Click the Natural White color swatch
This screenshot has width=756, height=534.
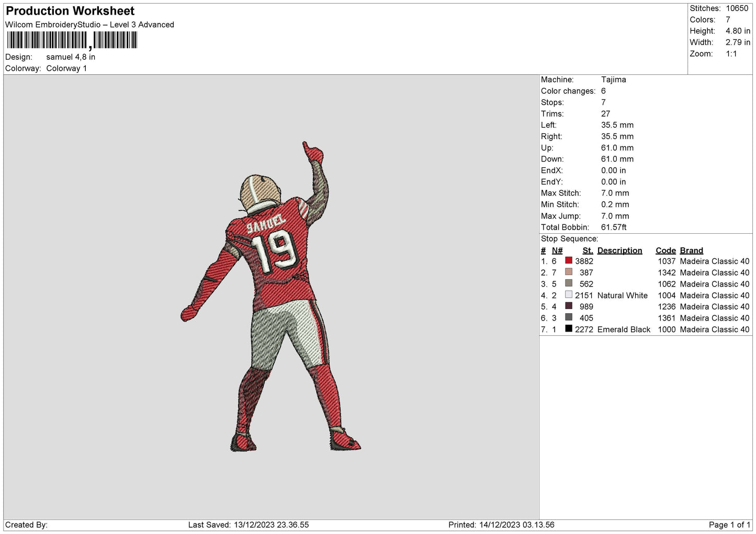pyautogui.click(x=569, y=294)
